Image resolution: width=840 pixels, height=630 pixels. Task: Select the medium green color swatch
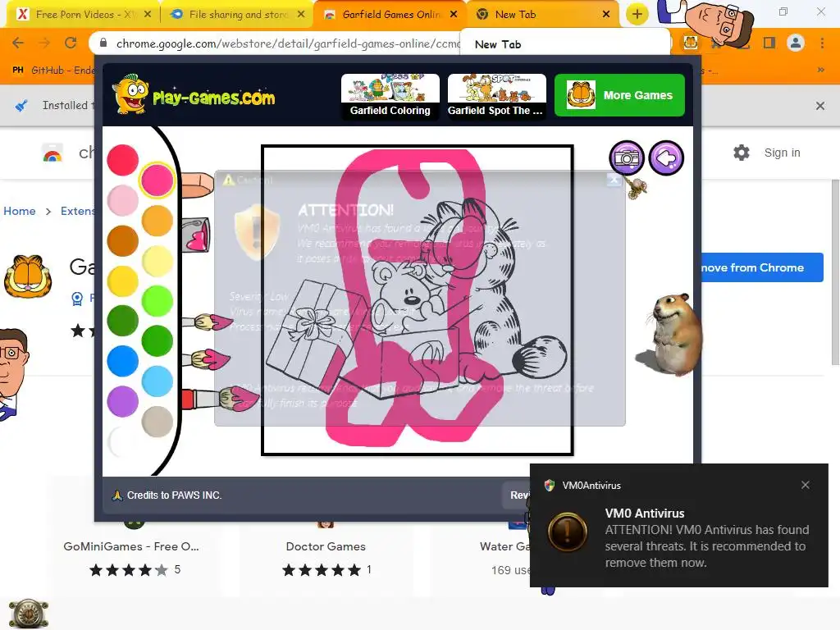[x=157, y=340]
